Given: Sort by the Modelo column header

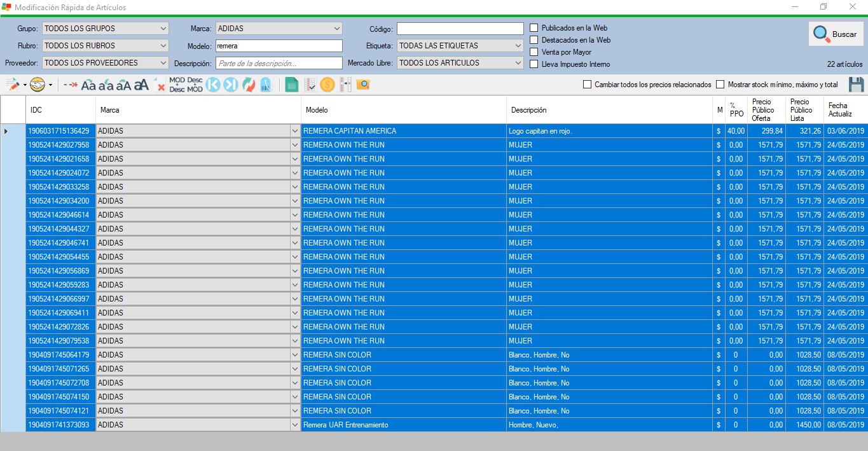Looking at the screenshot, I should click(404, 110).
